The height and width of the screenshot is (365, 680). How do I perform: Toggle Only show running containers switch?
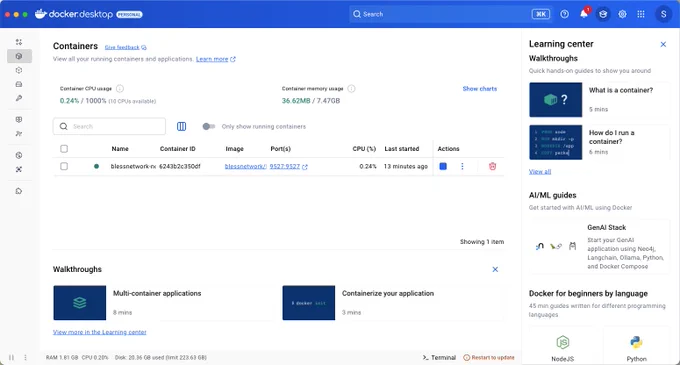[x=208, y=126]
